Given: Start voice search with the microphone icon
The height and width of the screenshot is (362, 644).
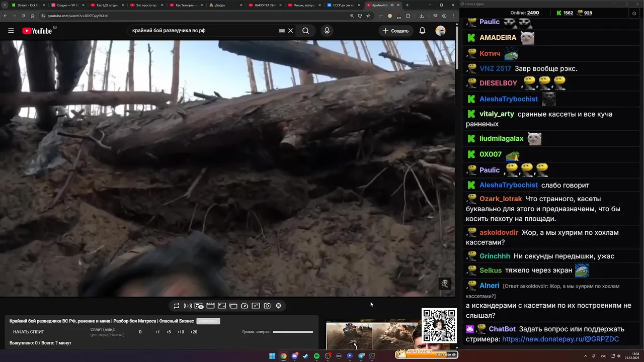Looking at the screenshot, I should [x=327, y=31].
